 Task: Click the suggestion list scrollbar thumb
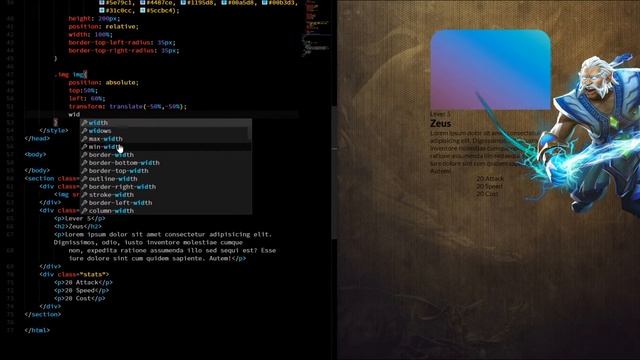coord(249,133)
